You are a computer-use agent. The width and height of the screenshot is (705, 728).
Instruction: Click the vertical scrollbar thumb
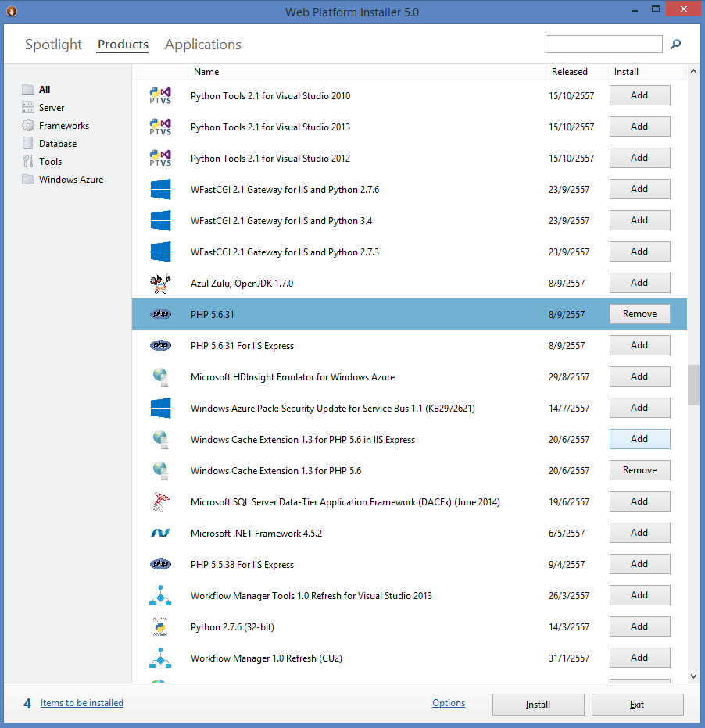(693, 385)
